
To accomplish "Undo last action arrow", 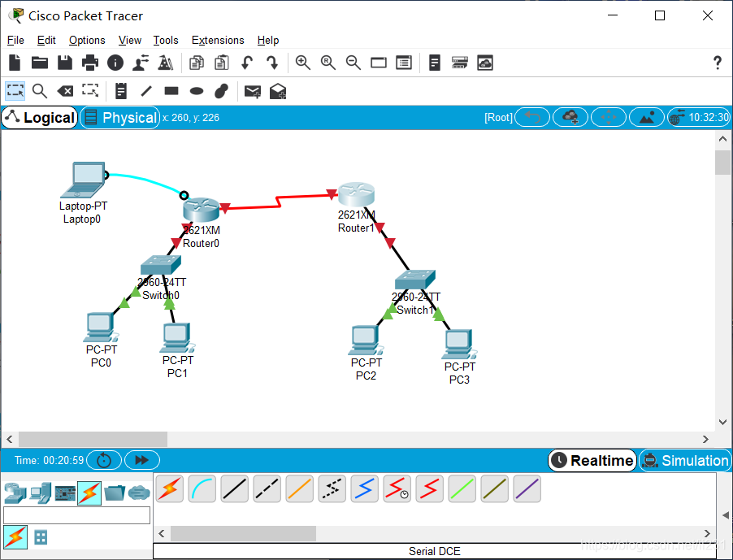I will click(x=247, y=63).
